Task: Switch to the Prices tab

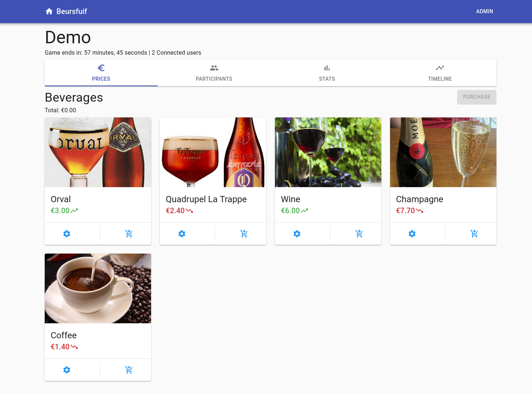Action: [101, 73]
